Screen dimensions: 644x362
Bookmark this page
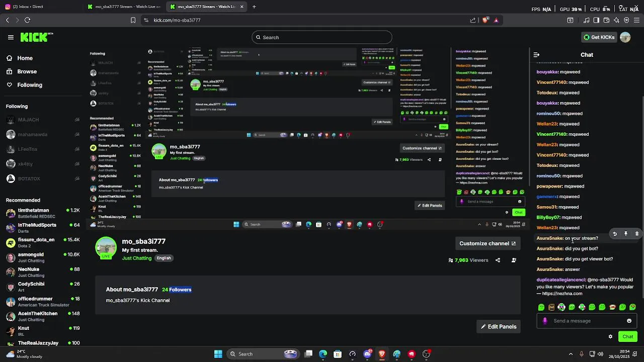point(133,20)
